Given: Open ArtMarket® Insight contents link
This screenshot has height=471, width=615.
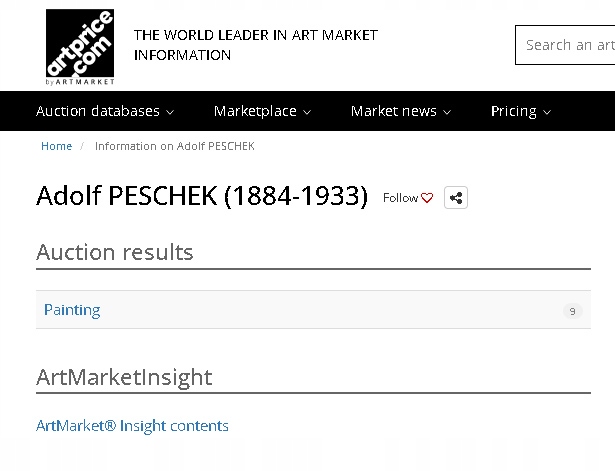Looking at the screenshot, I should point(132,426).
